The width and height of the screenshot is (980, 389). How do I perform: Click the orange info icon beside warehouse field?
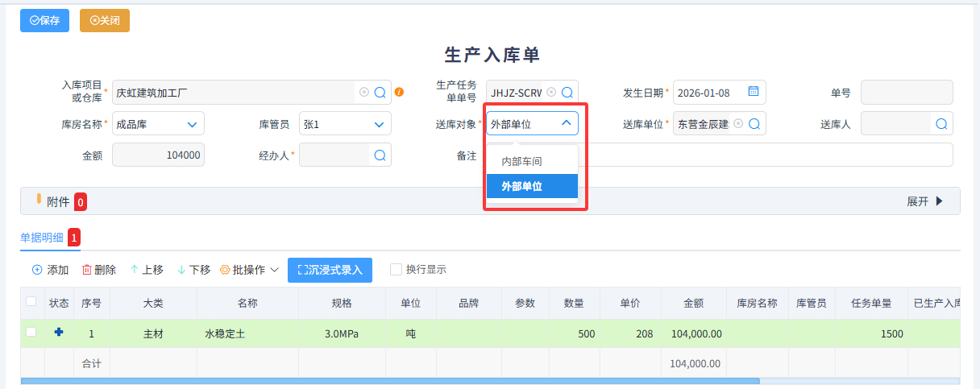[x=399, y=93]
